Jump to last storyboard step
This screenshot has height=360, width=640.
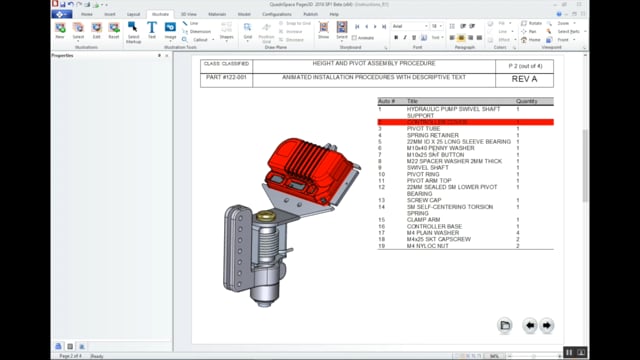(x=384, y=27)
